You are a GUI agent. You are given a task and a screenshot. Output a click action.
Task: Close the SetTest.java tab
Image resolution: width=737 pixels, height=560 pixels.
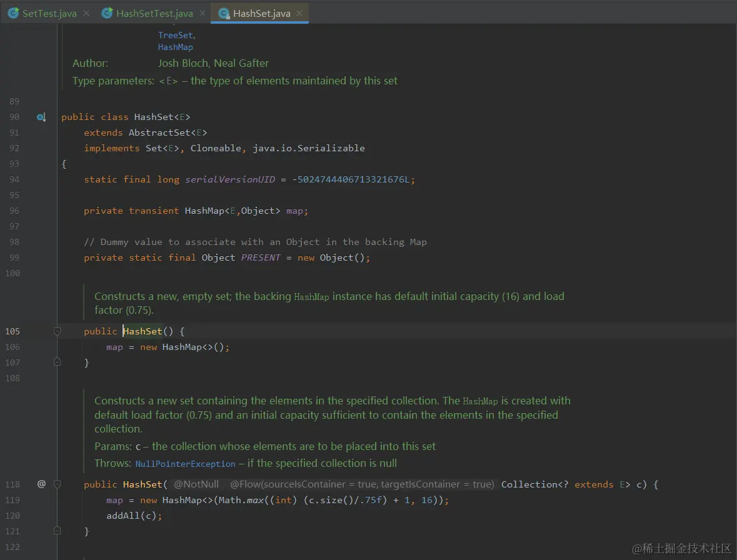point(86,13)
